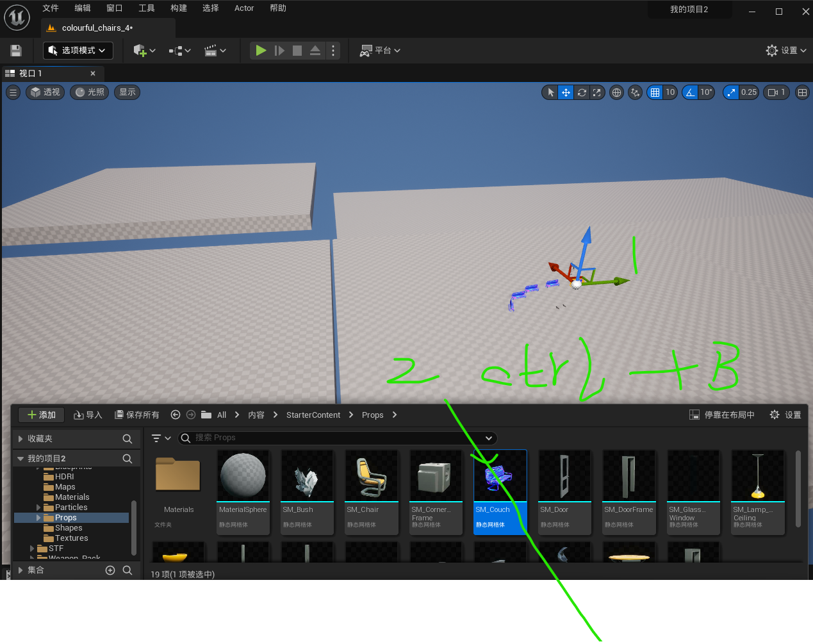Adjust camera speed setting
This screenshot has width=813, height=644.
776,92
